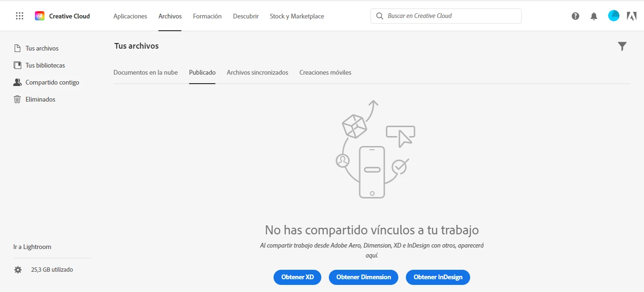The height and width of the screenshot is (292, 644).
Task: Click the Creative Cloud logo icon
Action: coord(40,16)
